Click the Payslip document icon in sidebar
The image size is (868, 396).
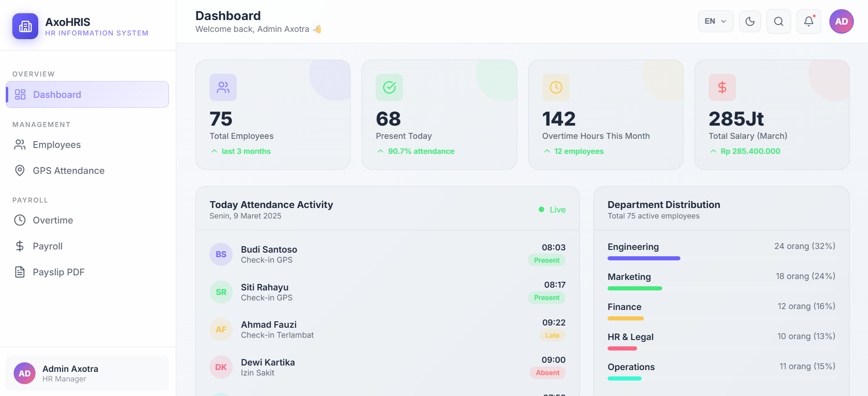(20, 272)
